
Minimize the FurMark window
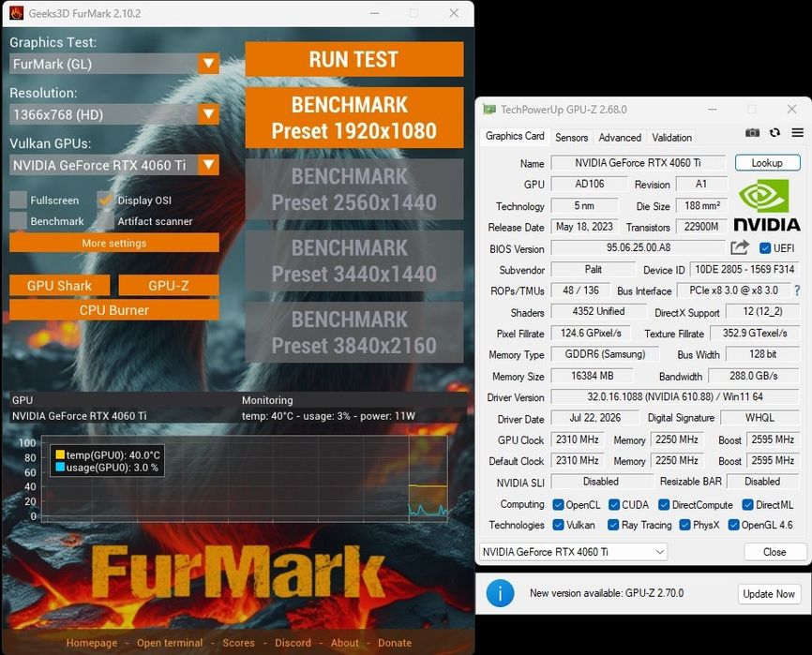point(374,13)
